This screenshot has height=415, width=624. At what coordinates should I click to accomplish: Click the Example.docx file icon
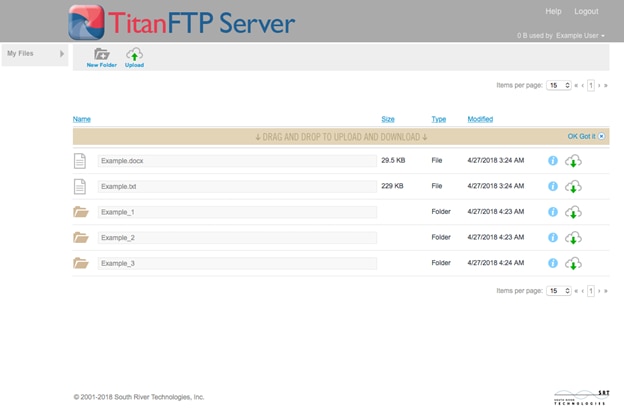click(80, 161)
